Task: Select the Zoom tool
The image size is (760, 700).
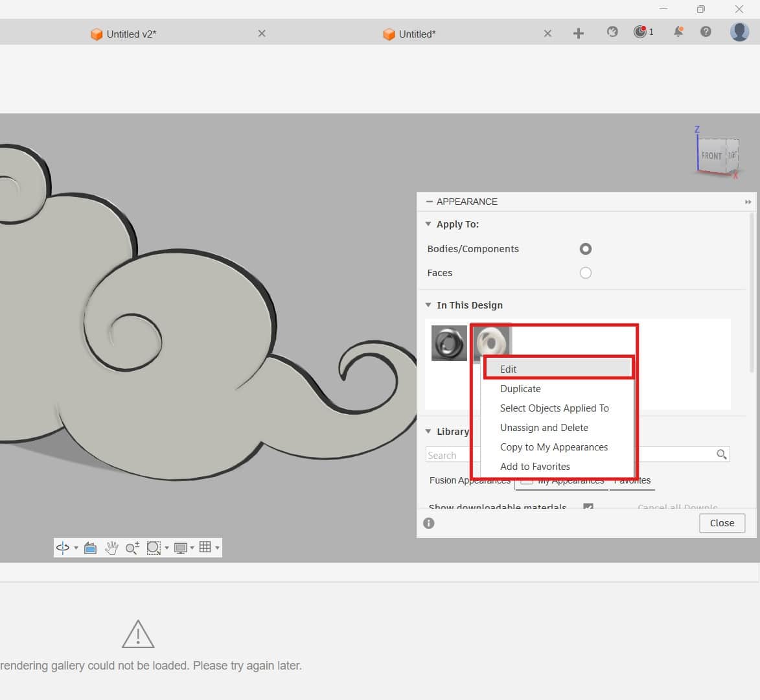Action: (x=132, y=548)
